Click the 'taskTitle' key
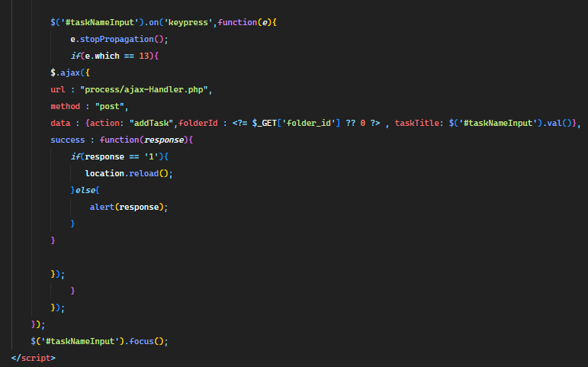The width and height of the screenshot is (588, 367). [x=416, y=123]
